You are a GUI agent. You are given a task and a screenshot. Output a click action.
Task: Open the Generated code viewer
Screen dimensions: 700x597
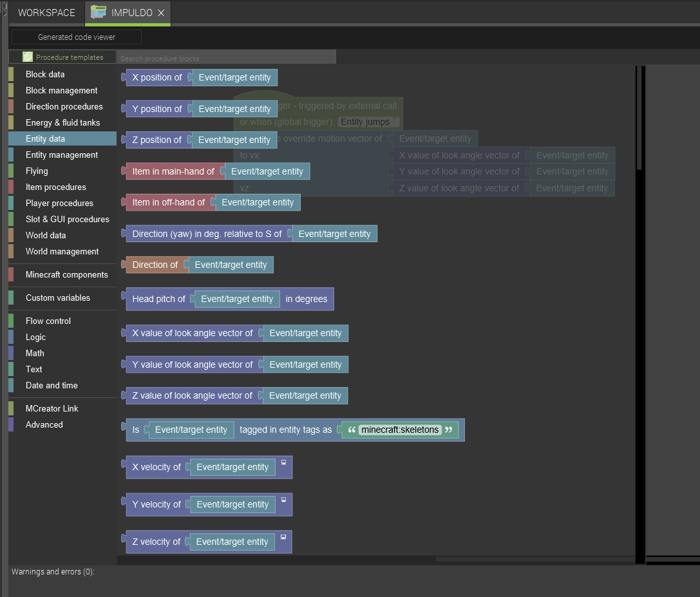(75, 37)
